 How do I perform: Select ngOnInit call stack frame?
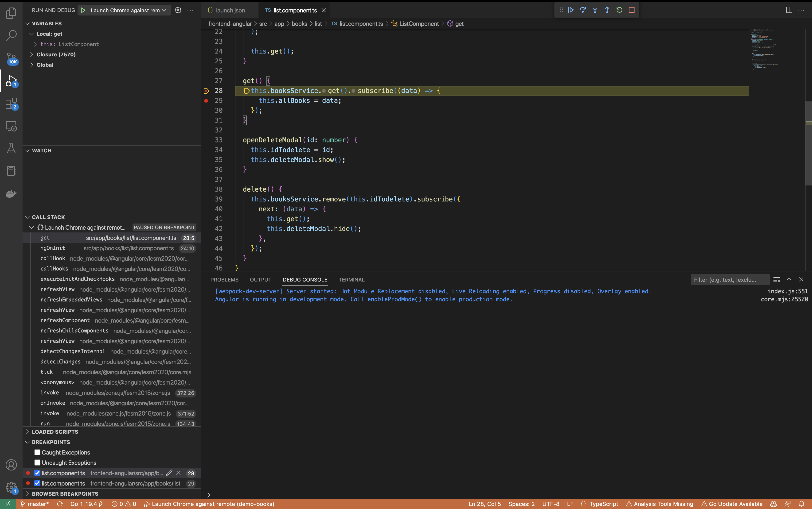[x=53, y=248]
